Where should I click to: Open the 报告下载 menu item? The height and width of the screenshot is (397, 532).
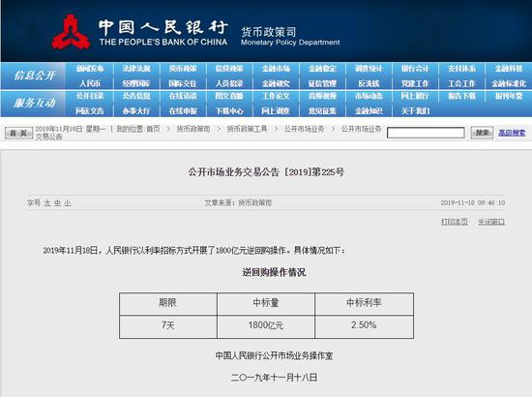[x=461, y=96]
